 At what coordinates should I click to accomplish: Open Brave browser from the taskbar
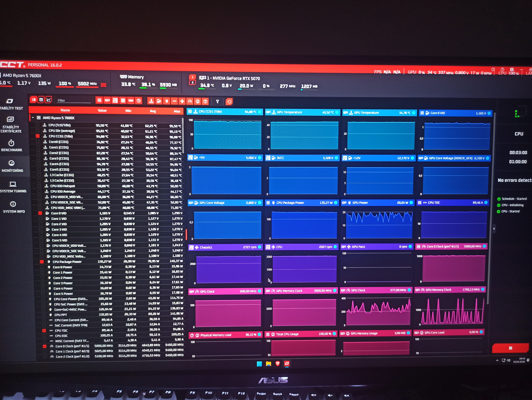point(277,364)
